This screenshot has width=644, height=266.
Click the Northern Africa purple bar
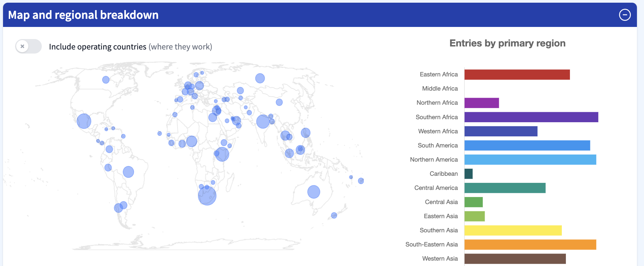(481, 103)
